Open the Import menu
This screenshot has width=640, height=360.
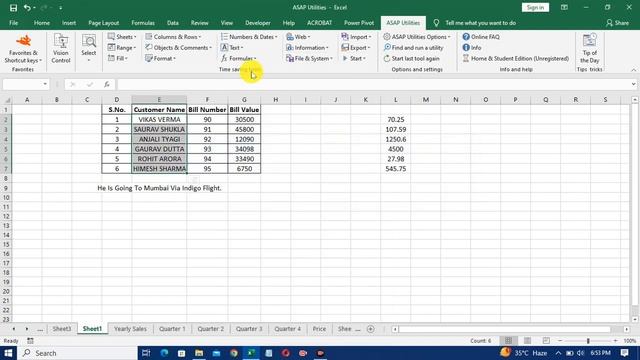(x=356, y=37)
